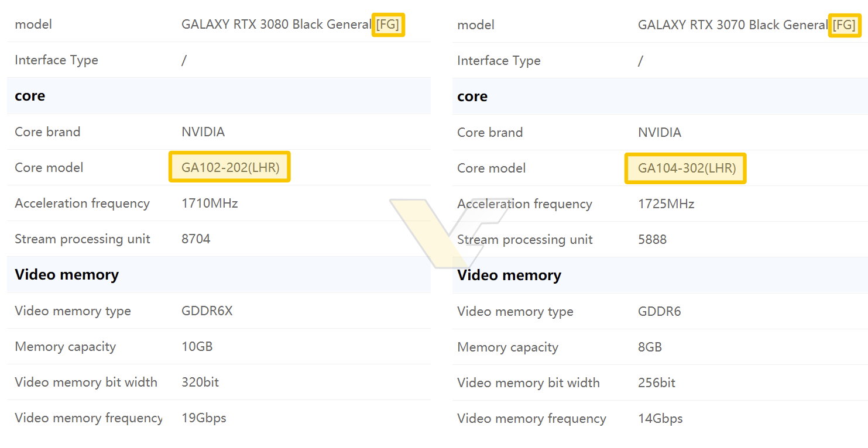
Task: Click GALAXY RTX 3080 Black General model name
Action: pos(276,25)
